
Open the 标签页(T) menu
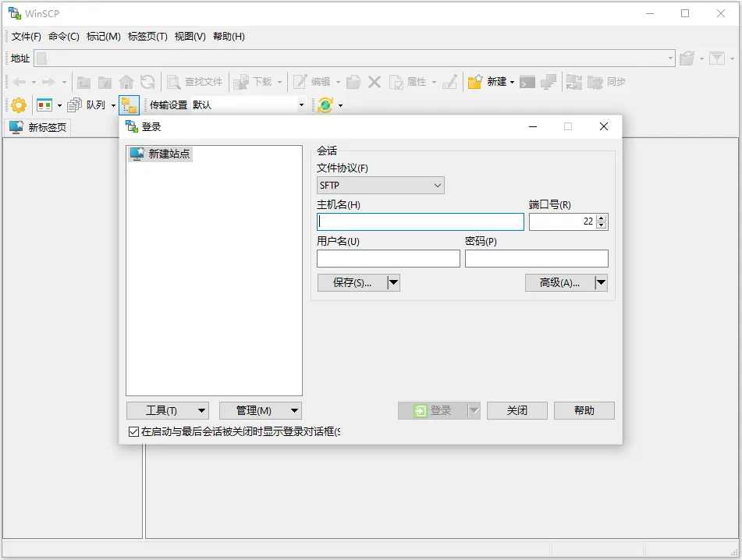(x=147, y=37)
